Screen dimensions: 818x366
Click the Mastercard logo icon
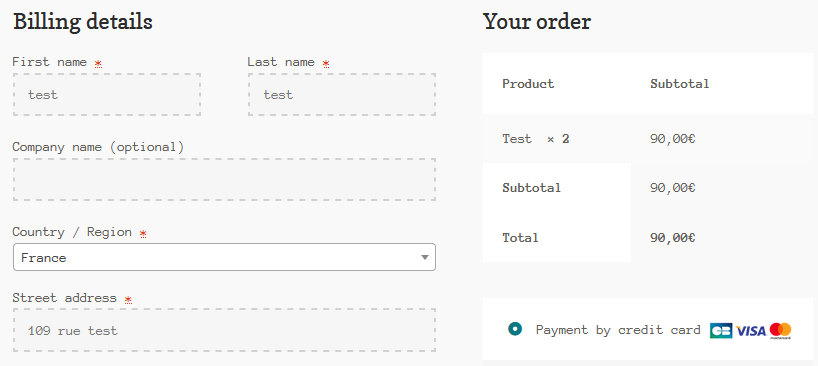click(780, 331)
